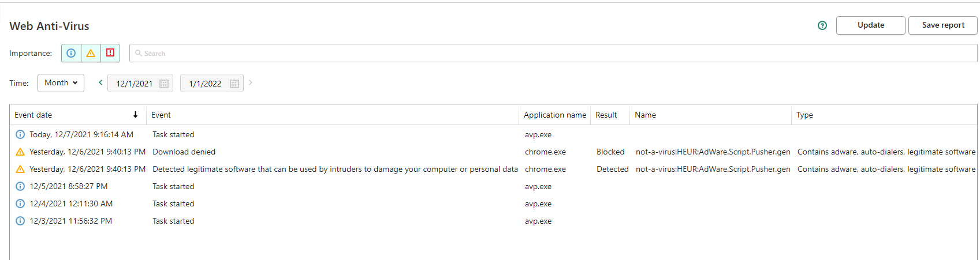Click the sort arrow on Event date
The height and width of the screenshot is (260, 980).
(x=135, y=115)
